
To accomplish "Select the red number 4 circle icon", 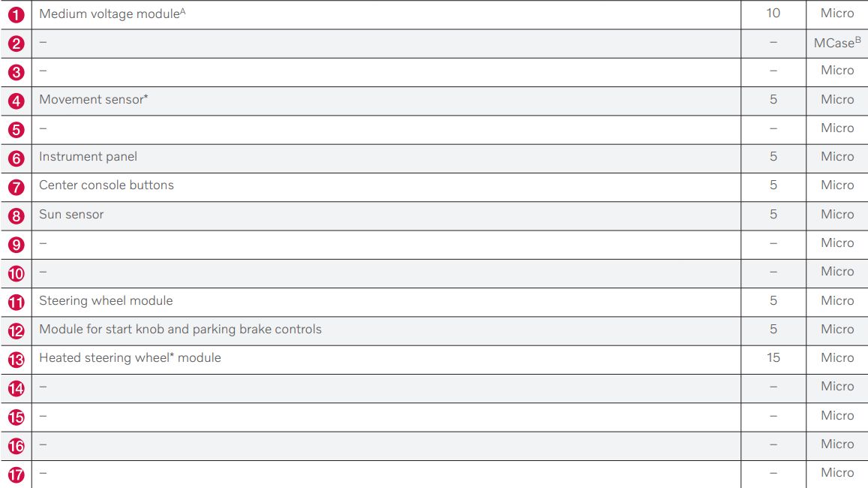I will (x=16, y=101).
